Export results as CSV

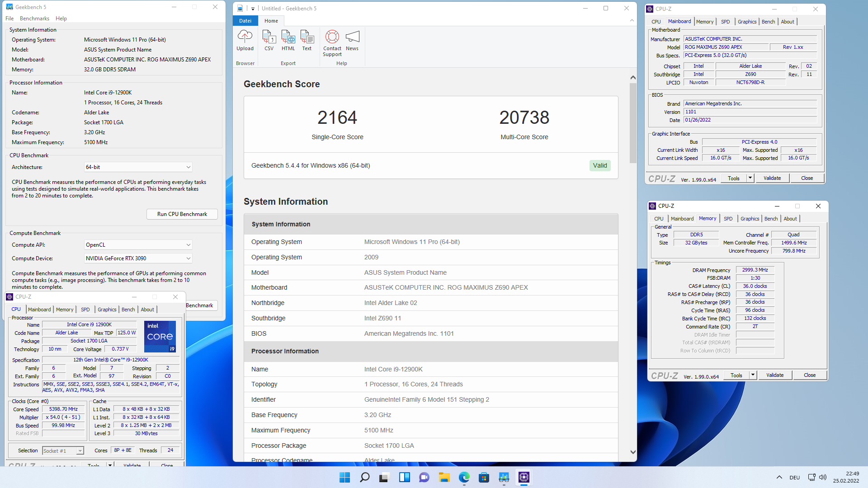click(x=269, y=40)
